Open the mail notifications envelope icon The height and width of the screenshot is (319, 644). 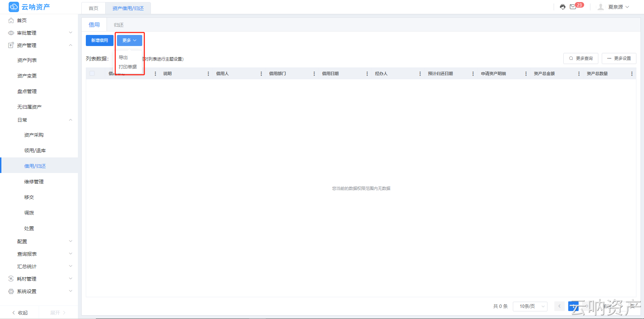tap(573, 7)
